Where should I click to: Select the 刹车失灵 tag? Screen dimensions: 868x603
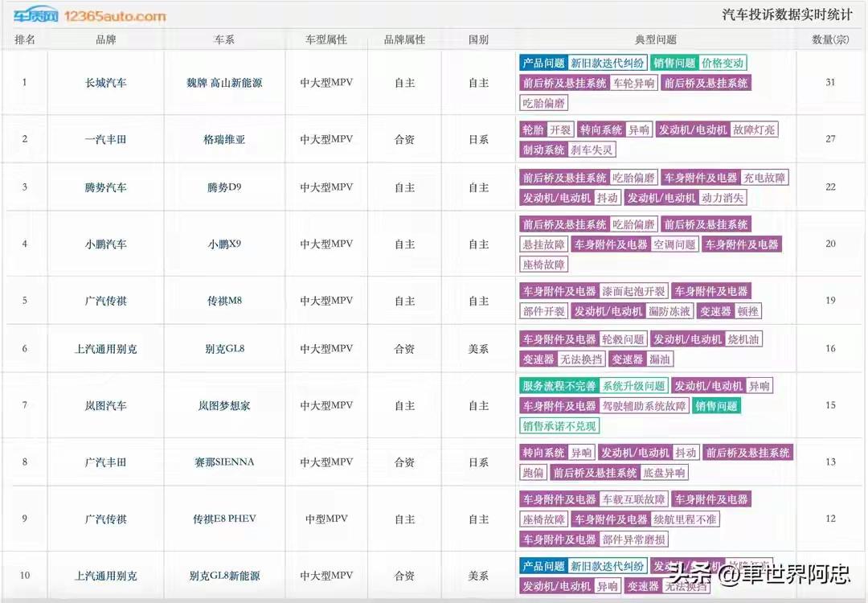click(x=592, y=150)
